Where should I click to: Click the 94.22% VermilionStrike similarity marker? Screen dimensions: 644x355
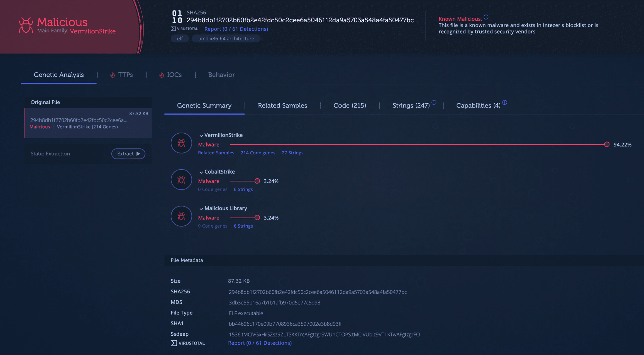[607, 144]
